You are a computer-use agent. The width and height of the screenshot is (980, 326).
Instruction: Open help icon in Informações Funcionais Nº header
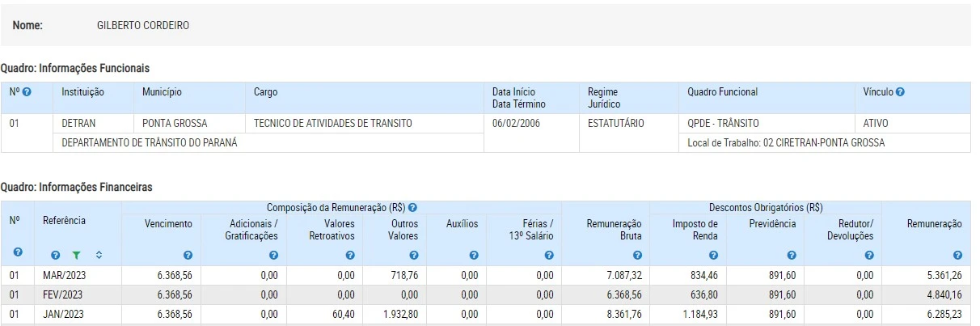click(27, 92)
